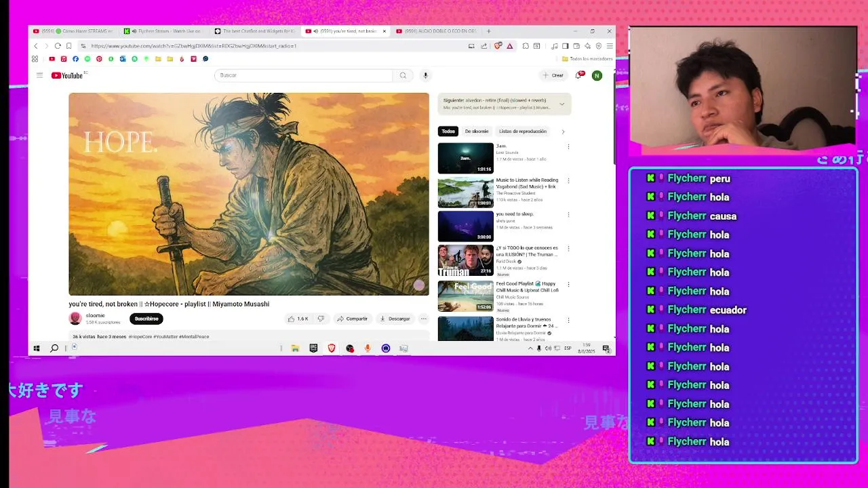The width and height of the screenshot is (868, 488).
Task: Like the video showing 1.6 K
Action: click(x=298, y=319)
